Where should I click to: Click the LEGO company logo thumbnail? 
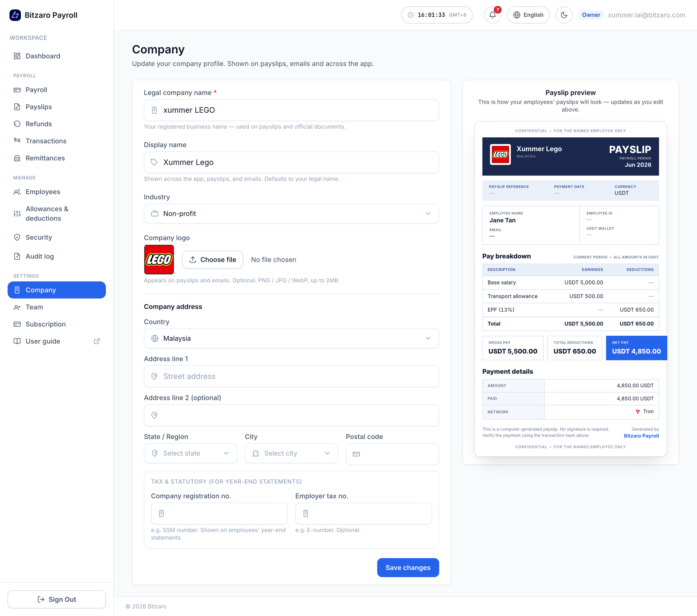coord(159,260)
